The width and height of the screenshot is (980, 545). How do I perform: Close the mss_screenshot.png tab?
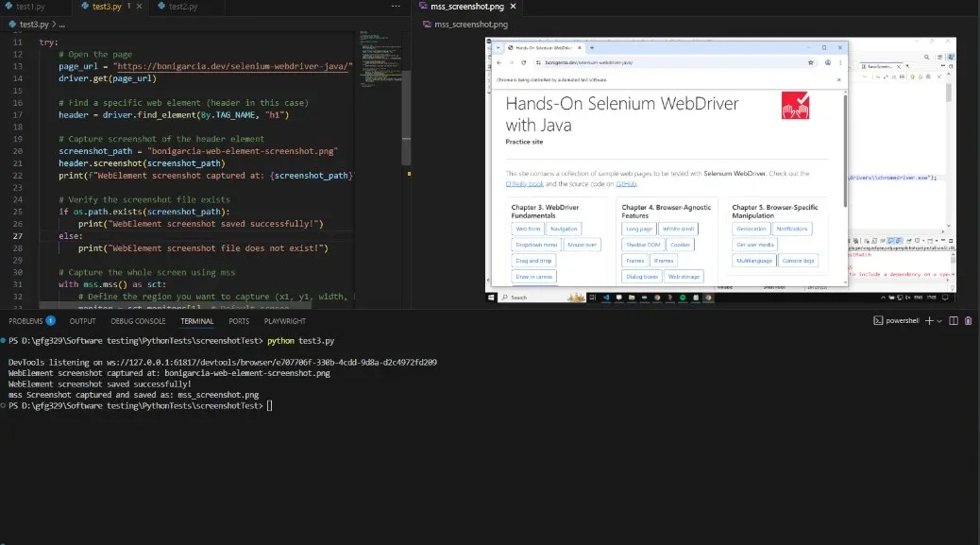coord(513,7)
